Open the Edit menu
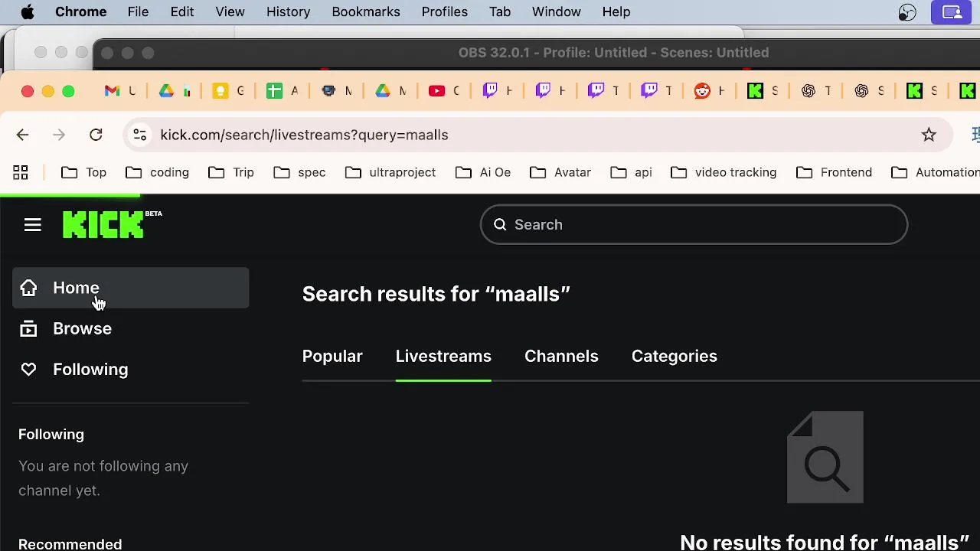 click(182, 12)
